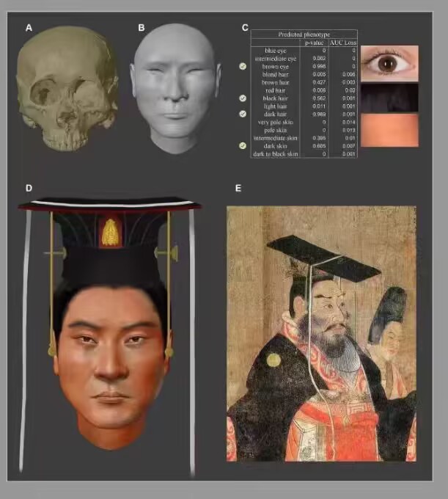The height and width of the screenshot is (499, 448).
Task: Click the p-value in the dark hair row
Action: click(x=319, y=114)
